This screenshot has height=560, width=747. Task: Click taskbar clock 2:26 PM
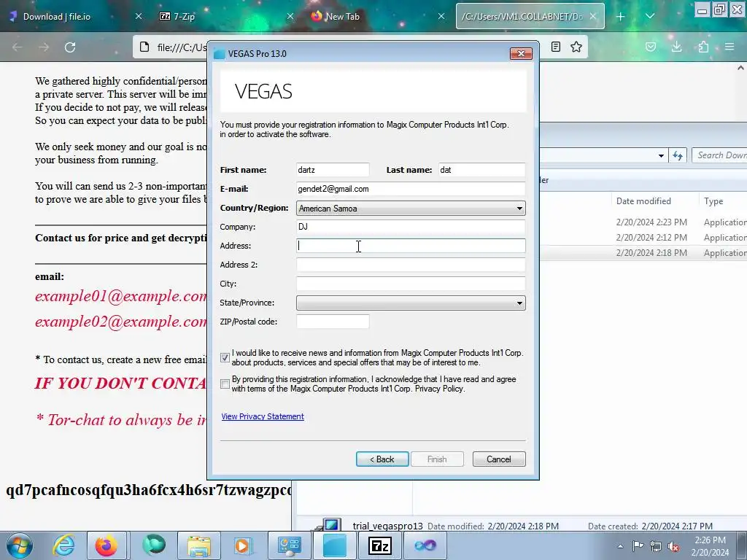pos(710,546)
